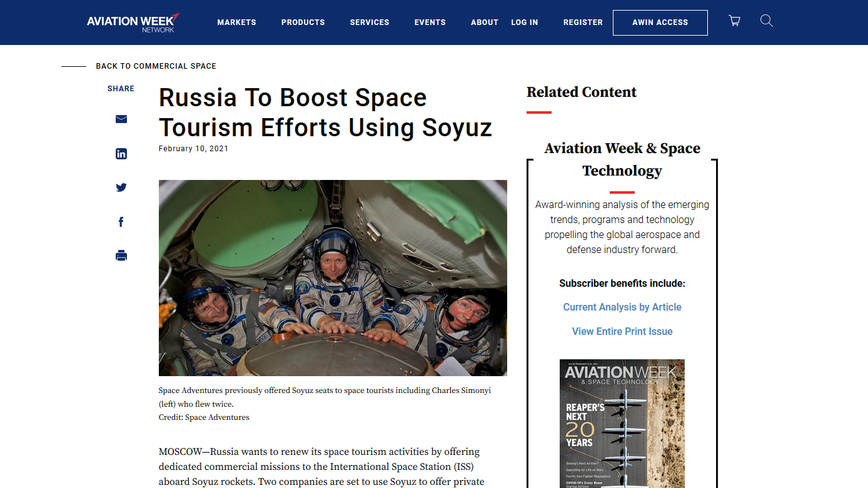Open Current Analysis by Article link
The image size is (868, 488).
pos(622,307)
